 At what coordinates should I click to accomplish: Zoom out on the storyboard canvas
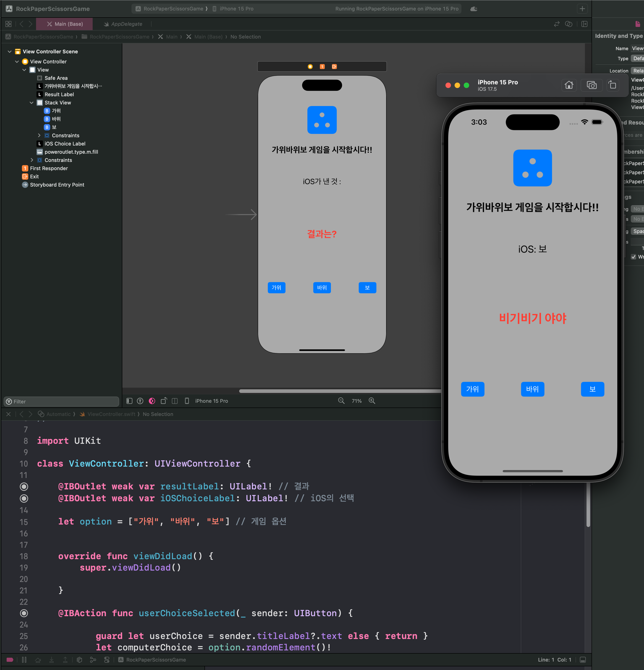pyautogui.click(x=341, y=401)
